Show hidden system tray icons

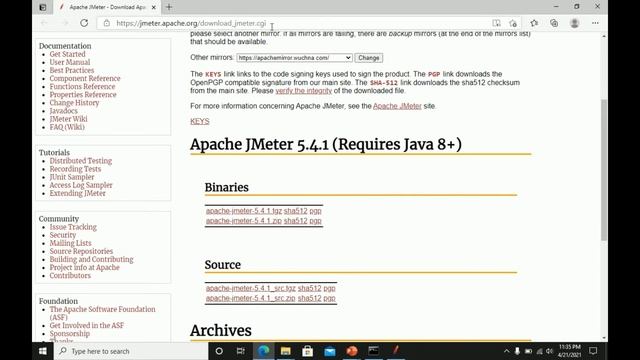tap(507, 351)
